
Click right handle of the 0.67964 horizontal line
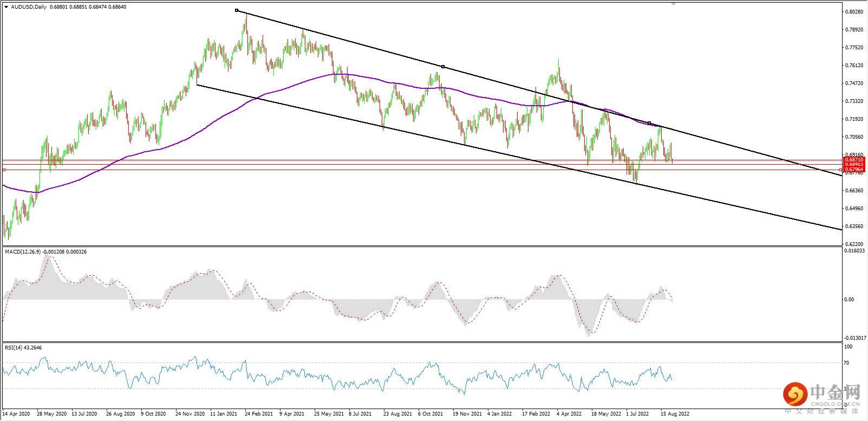[x=841, y=170]
